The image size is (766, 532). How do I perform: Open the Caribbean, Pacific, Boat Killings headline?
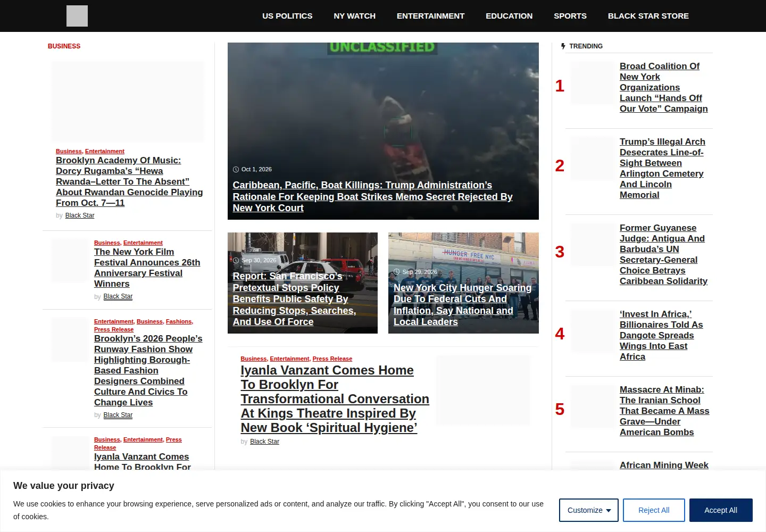(372, 196)
